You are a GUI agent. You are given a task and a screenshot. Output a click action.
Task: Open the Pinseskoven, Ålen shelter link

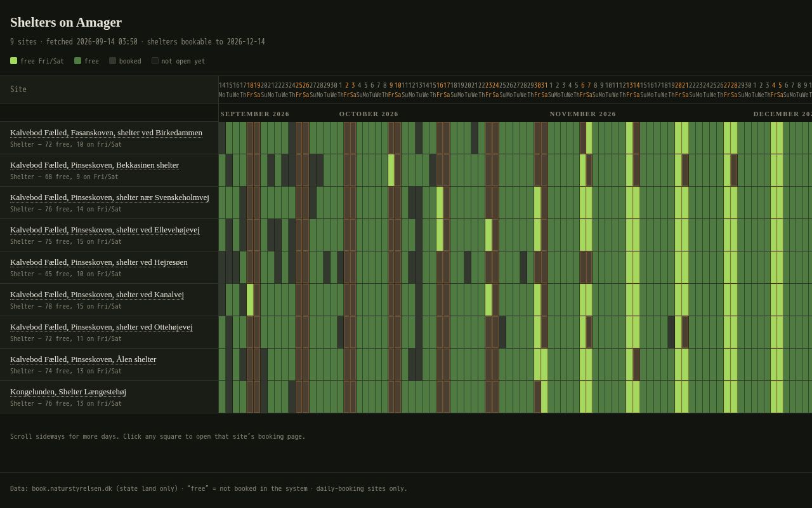pos(83,359)
